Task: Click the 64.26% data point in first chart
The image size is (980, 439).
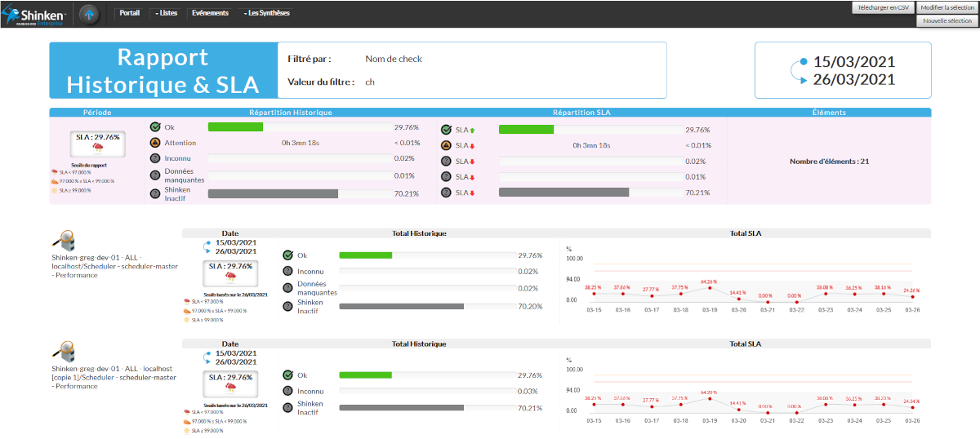Action: [709, 289]
